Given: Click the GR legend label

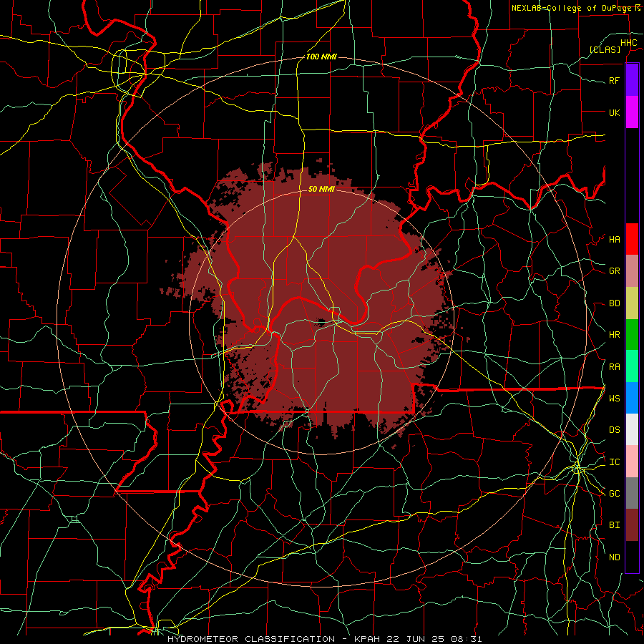Looking at the screenshot, I should pyautogui.click(x=614, y=271).
